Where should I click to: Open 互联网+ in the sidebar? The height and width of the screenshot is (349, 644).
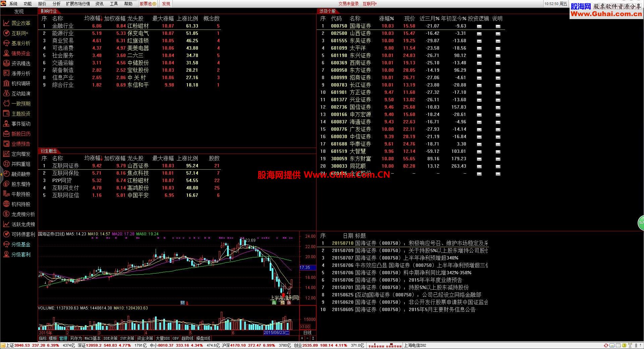pyautogui.click(x=16, y=33)
